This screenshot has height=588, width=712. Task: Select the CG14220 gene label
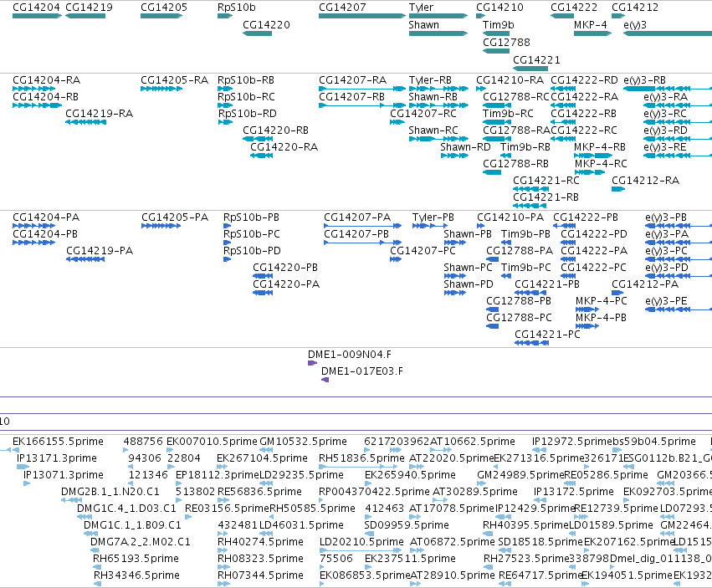pyautogui.click(x=266, y=24)
